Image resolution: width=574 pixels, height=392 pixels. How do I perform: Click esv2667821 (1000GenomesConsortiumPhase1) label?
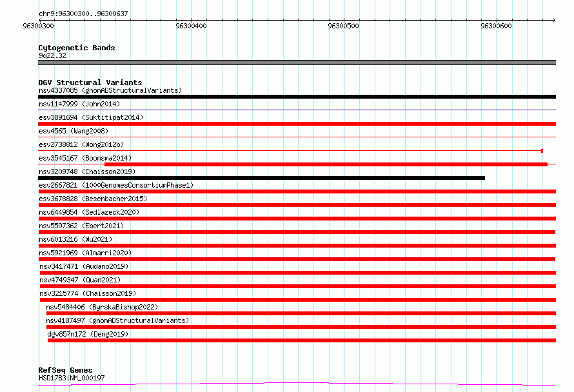click(116, 185)
